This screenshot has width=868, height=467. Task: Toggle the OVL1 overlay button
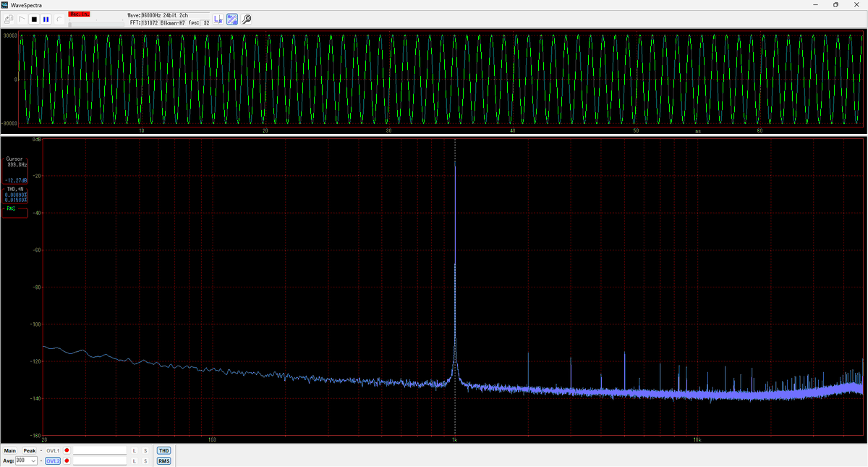pyautogui.click(x=53, y=451)
